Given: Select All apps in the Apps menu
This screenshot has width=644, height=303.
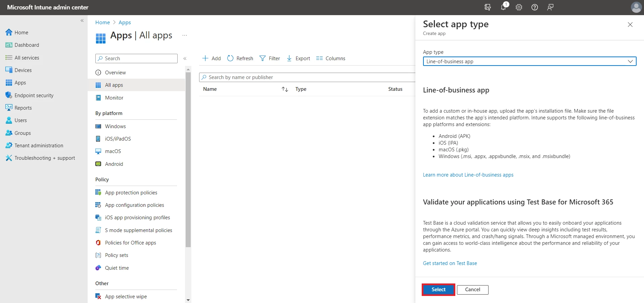Looking at the screenshot, I should coord(136,85).
